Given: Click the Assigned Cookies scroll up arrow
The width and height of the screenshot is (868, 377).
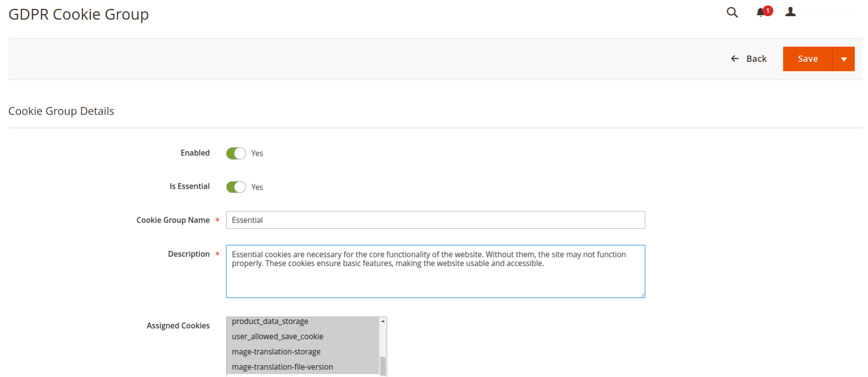Looking at the screenshot, I should pos(383,321).
